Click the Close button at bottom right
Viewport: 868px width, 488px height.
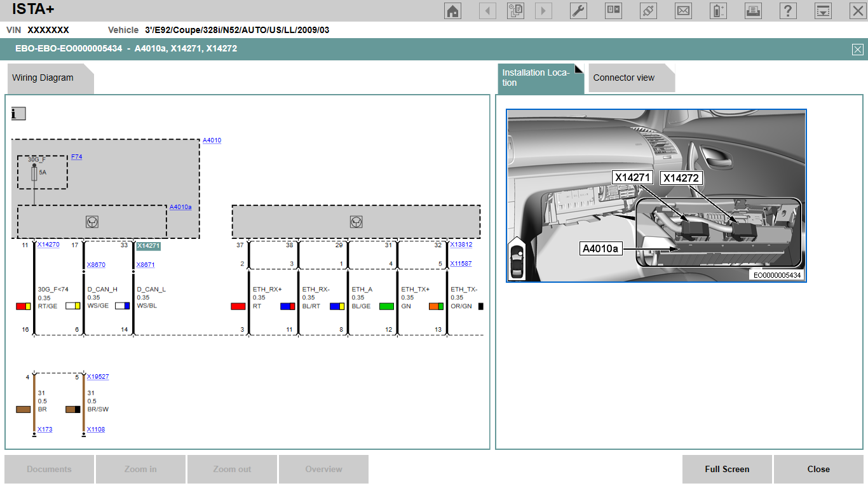click(818, 469)
